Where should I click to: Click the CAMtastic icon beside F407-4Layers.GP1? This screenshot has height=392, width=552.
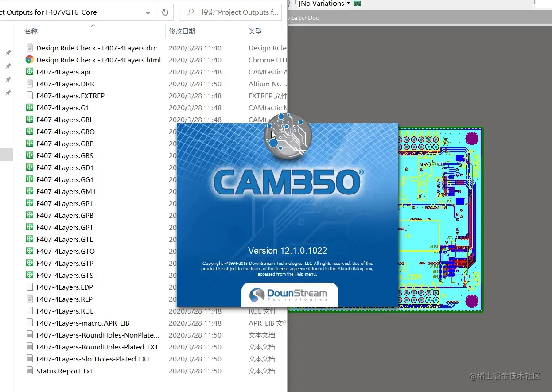pos(30,203)
